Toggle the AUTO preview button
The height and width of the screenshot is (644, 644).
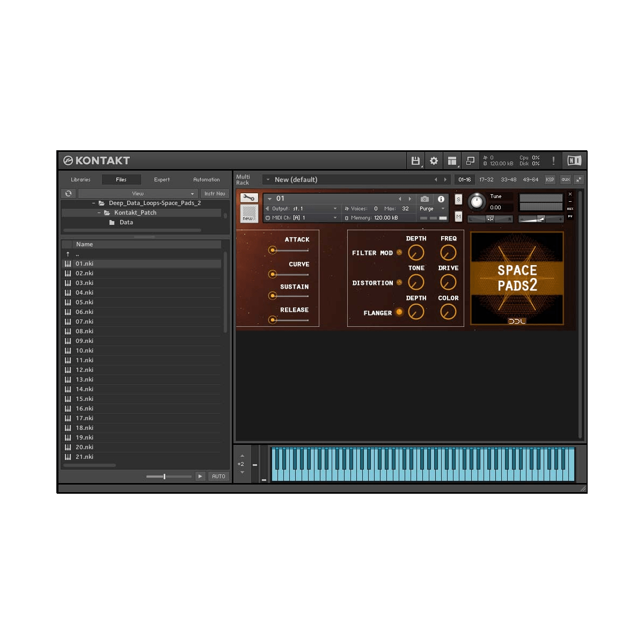[x=218, y=477]
